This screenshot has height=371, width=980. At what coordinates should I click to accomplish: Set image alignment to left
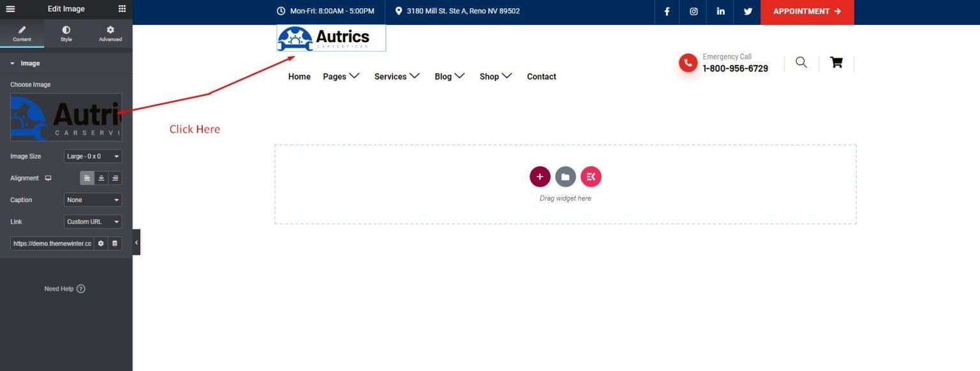coord(87,178)
